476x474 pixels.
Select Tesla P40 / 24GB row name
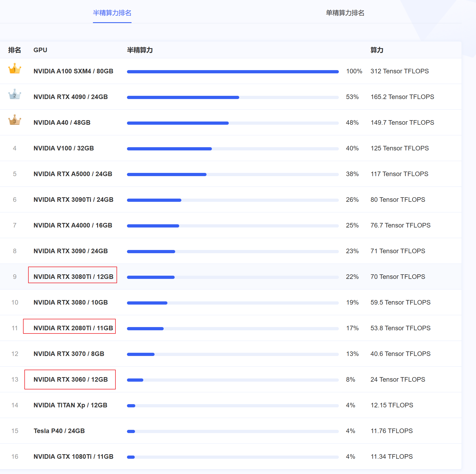pyautogui.click(x=59, y=431)
